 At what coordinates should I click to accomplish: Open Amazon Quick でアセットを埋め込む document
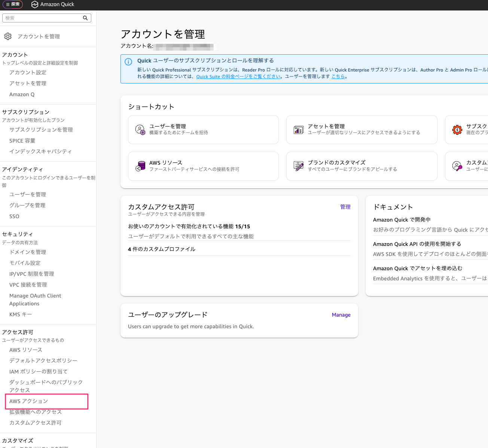[418, 269]
